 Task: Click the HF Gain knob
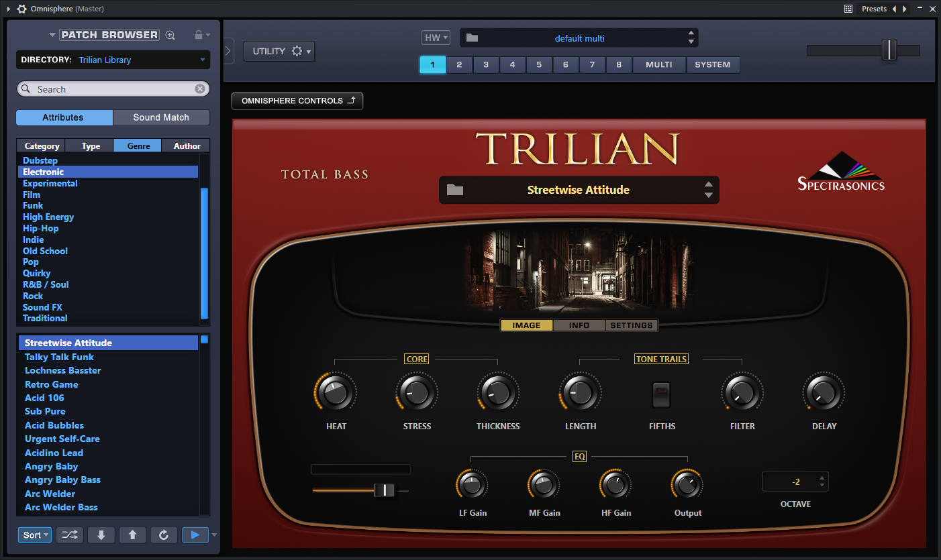(x=615, y=484)
